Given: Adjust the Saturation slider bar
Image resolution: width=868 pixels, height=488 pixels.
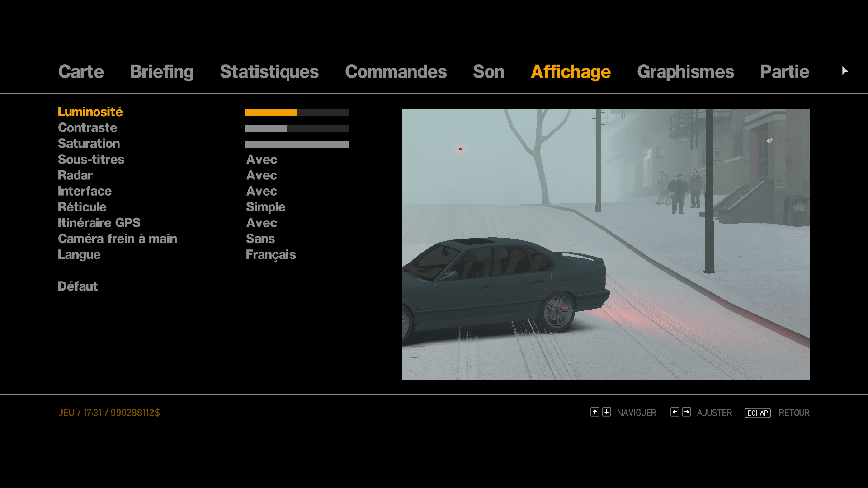Looking at the screenshot, I should (x=297, y=144).
